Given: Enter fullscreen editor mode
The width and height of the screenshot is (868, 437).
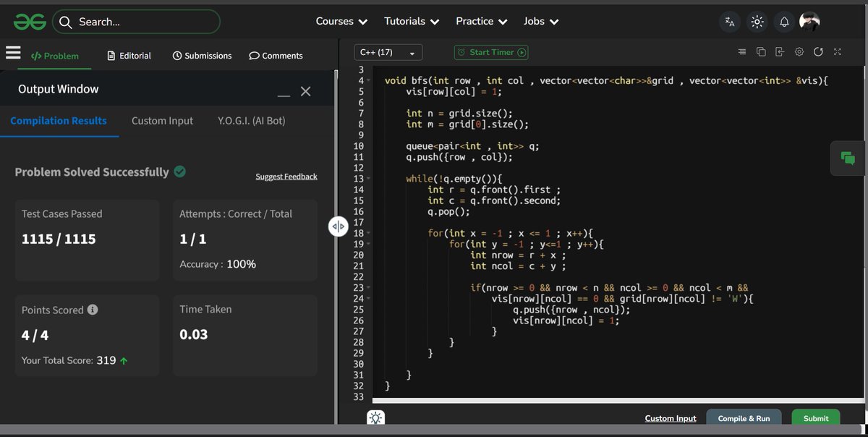Looking at the screenshot, I should coord(838,52).
